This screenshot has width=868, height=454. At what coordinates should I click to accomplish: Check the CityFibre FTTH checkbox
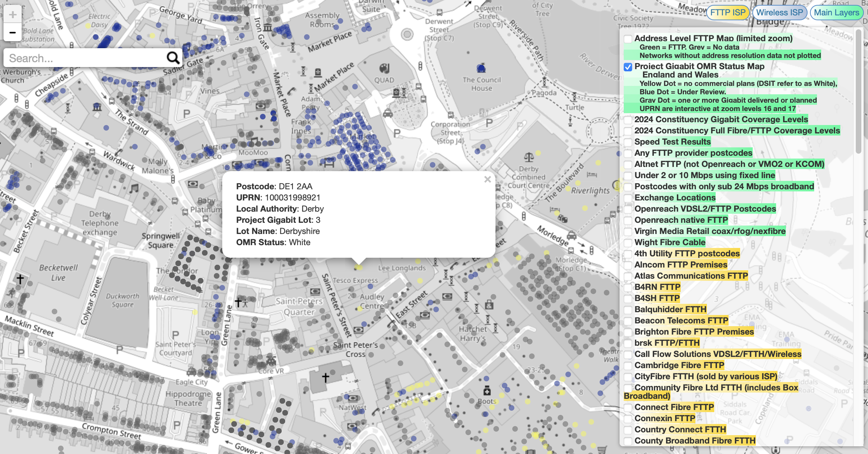coord(628,378)
